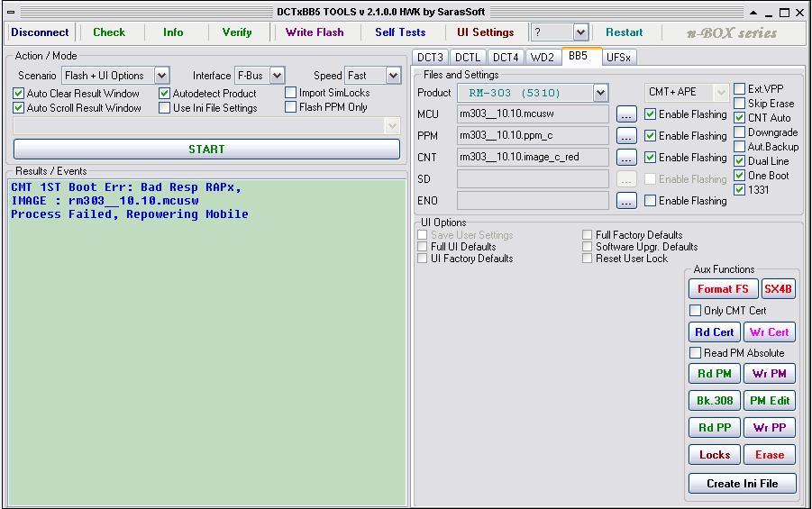Expand the Interface F-Bus dropdown
812x509 pixels.
277,76
